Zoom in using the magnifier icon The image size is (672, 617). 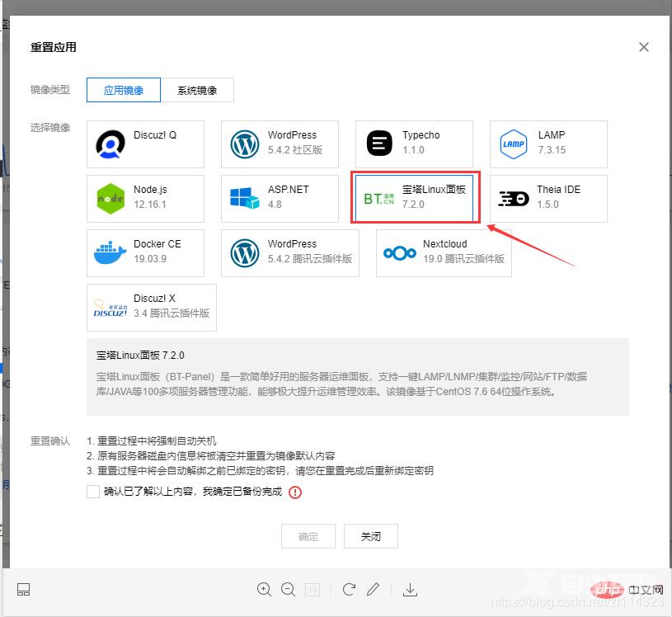[265, 589]
